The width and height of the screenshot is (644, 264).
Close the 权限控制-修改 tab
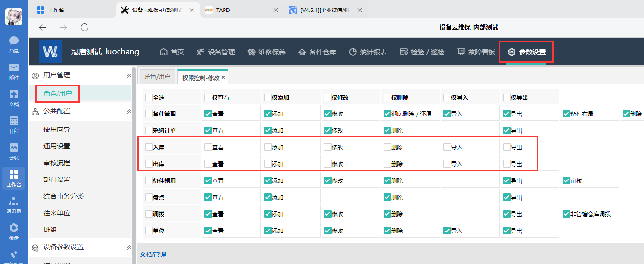point(223,77)
